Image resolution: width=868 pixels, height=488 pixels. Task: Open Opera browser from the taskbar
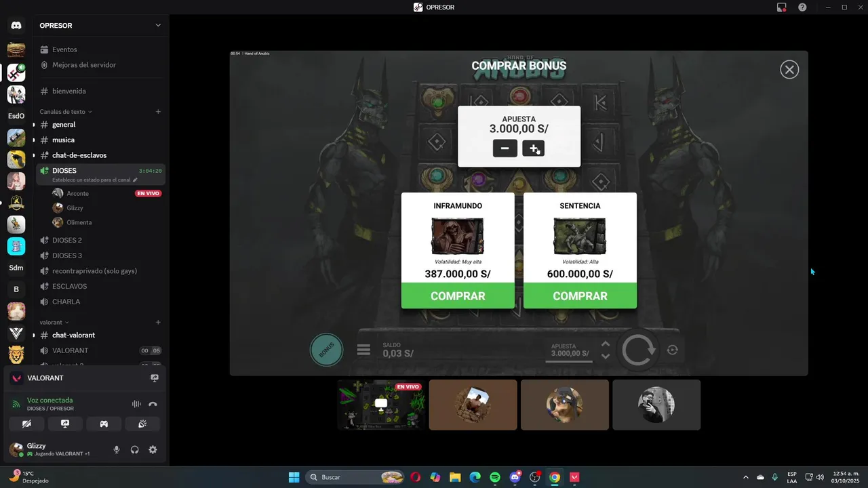415,477
